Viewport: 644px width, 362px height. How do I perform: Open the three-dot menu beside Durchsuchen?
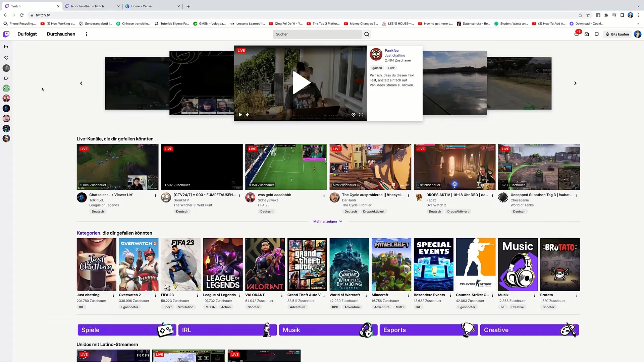pos(87,34)
